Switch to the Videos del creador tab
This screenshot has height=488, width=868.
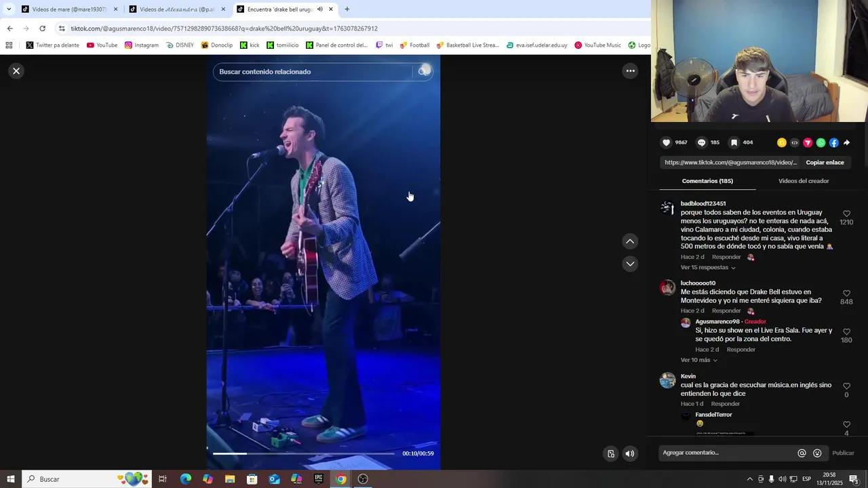tap(804, 181)
